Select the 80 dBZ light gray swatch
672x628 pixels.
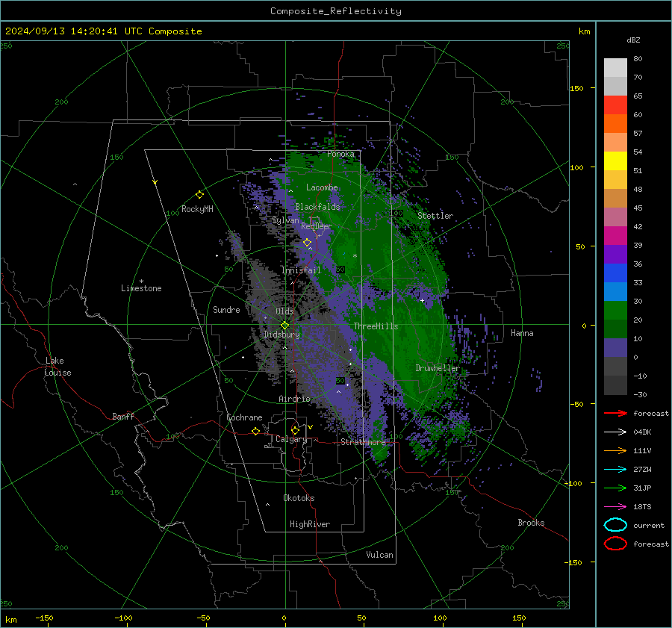point(615,67)
